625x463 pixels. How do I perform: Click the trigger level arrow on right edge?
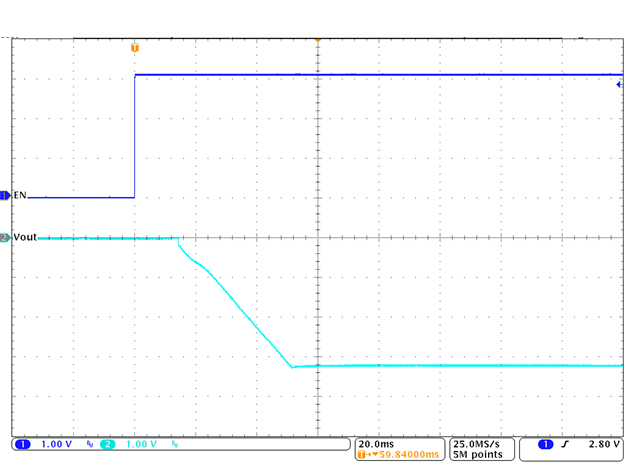[619, 85]
